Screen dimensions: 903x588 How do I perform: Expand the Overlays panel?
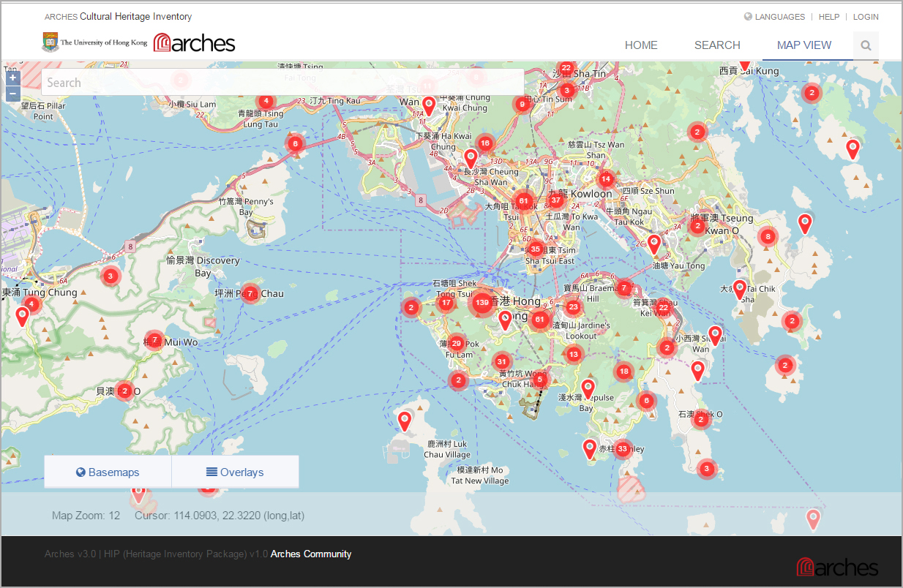pyautogui.click(x=235, y=472)
